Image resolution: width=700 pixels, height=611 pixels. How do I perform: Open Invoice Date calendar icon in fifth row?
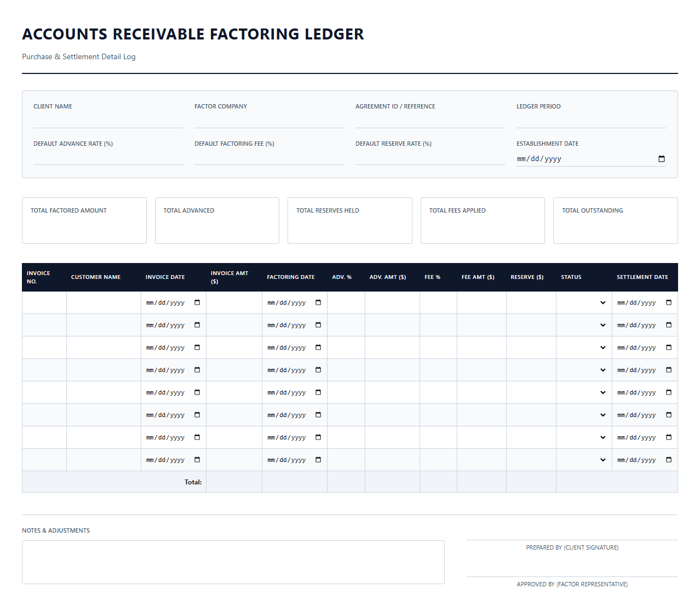[x=197, y=392]
